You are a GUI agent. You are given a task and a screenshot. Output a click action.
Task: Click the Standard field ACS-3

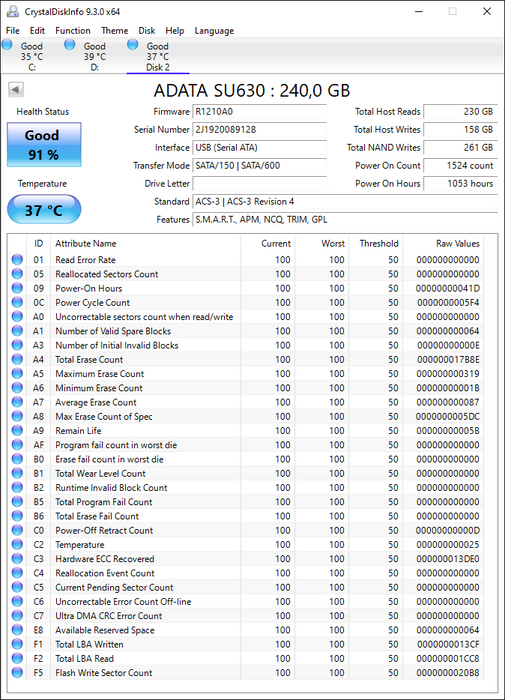(345, 201)
